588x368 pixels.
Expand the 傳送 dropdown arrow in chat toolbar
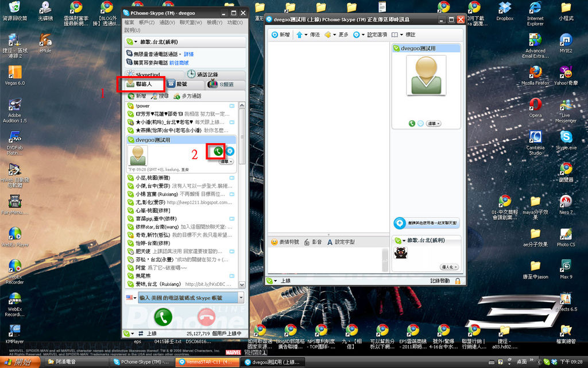(x=306, y=35)
